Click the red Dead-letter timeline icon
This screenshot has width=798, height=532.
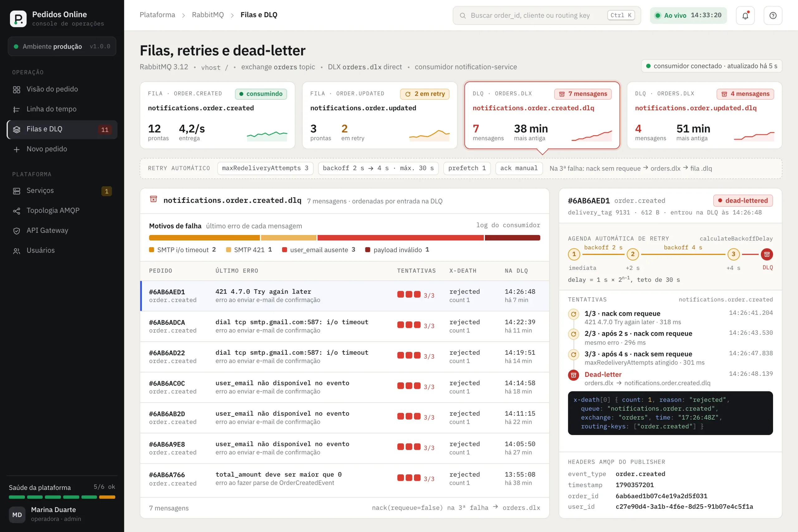[573, 375]
